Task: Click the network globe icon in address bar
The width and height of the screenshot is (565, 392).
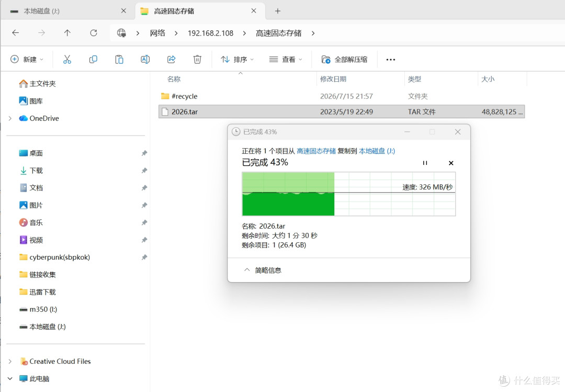Action: point(121,33)
